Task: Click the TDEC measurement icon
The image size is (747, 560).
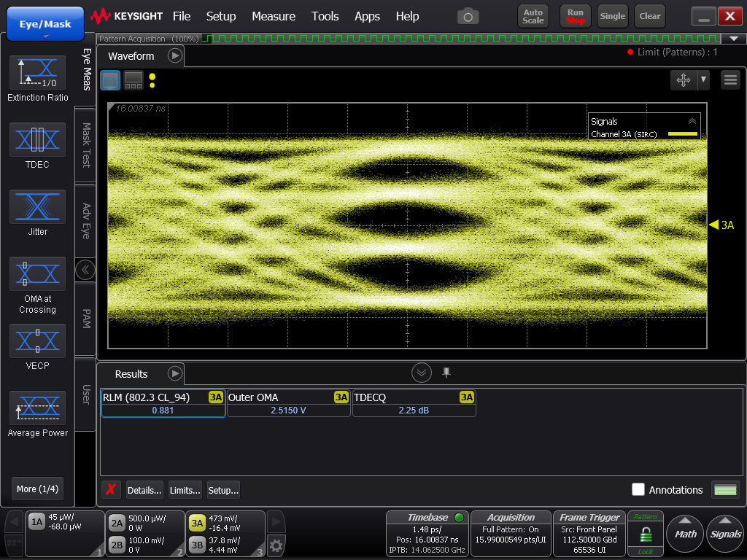Action: click(37, 139)
